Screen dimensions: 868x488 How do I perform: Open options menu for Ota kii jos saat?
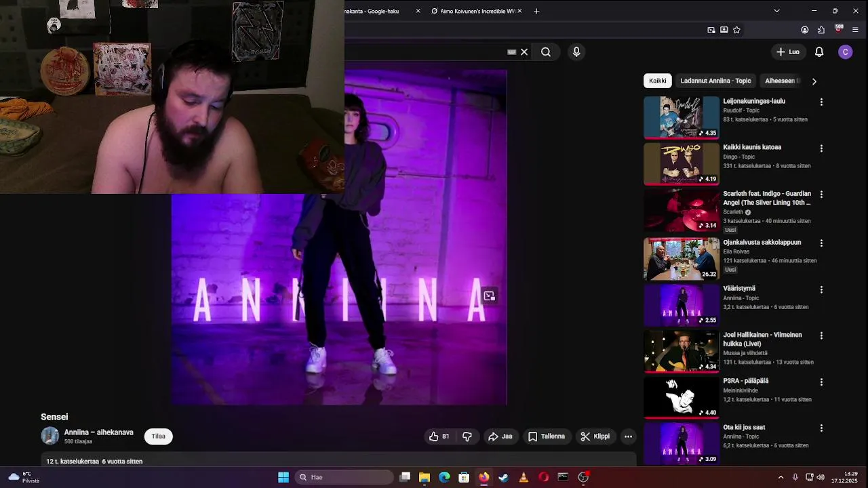click(x=821, y=428)
